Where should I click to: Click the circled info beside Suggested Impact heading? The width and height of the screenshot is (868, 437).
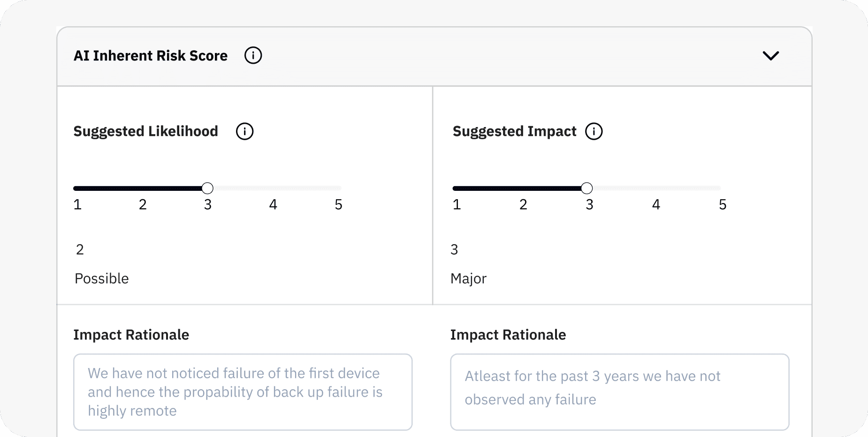594,131
